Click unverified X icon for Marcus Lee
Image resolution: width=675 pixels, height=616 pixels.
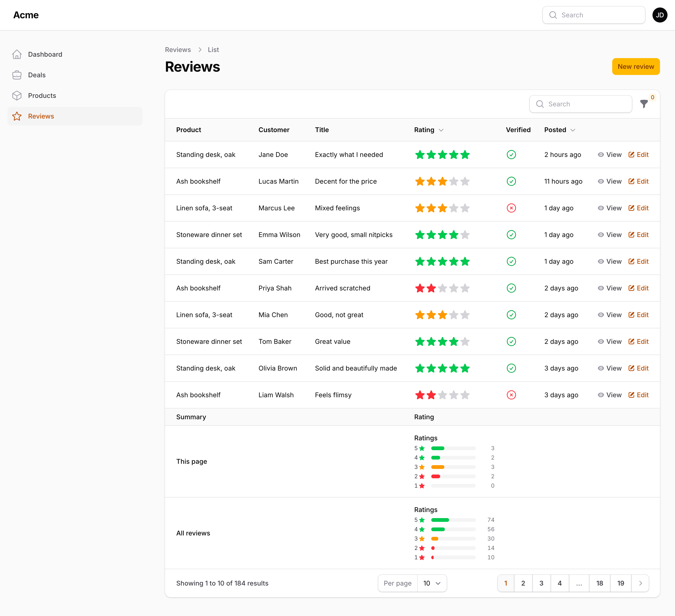tap(511, 208)
